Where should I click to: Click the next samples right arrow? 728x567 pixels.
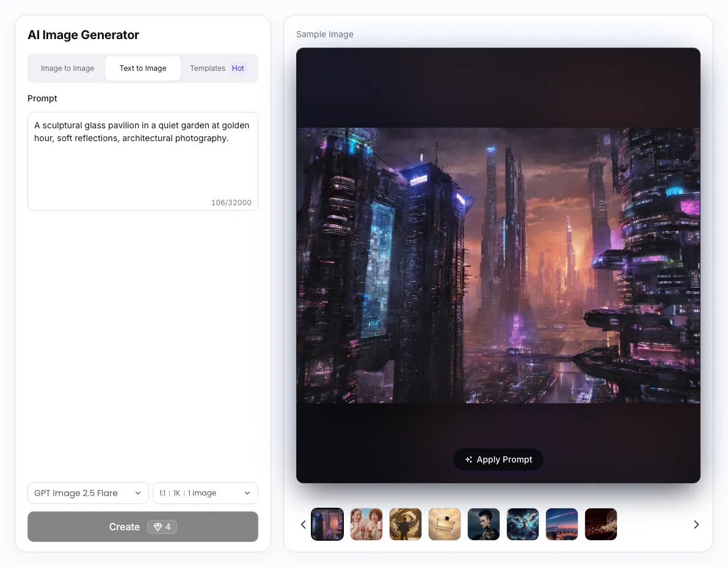[696, 524]
